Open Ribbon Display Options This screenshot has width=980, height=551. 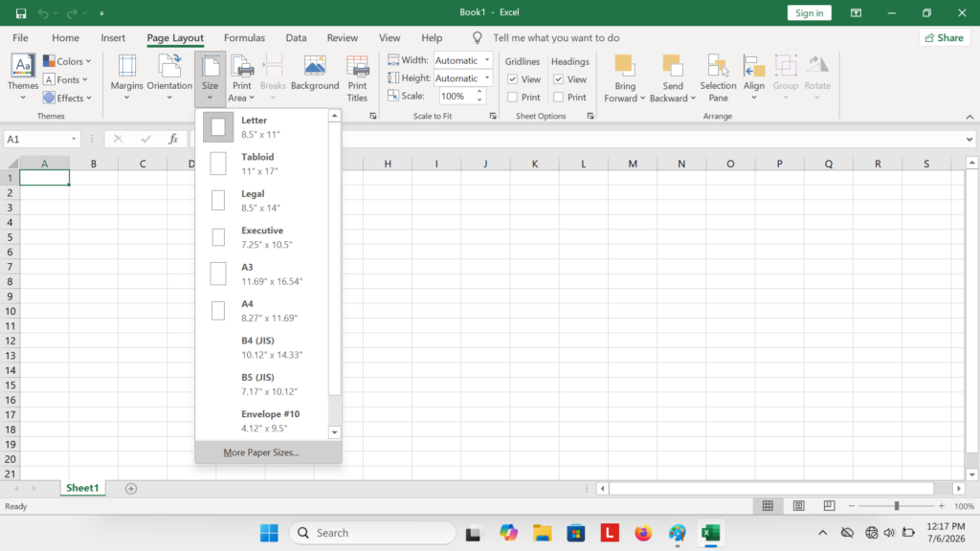click(x=856, y=12)
